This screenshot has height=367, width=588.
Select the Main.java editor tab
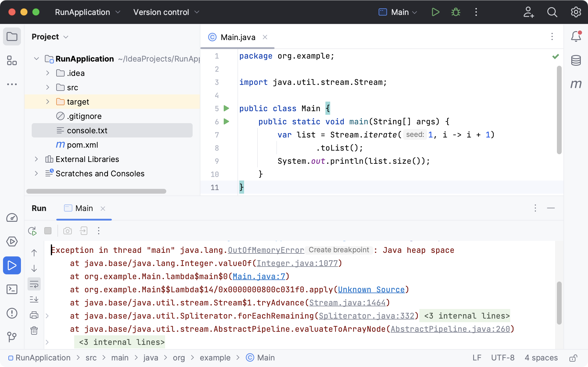pos(237,37)
